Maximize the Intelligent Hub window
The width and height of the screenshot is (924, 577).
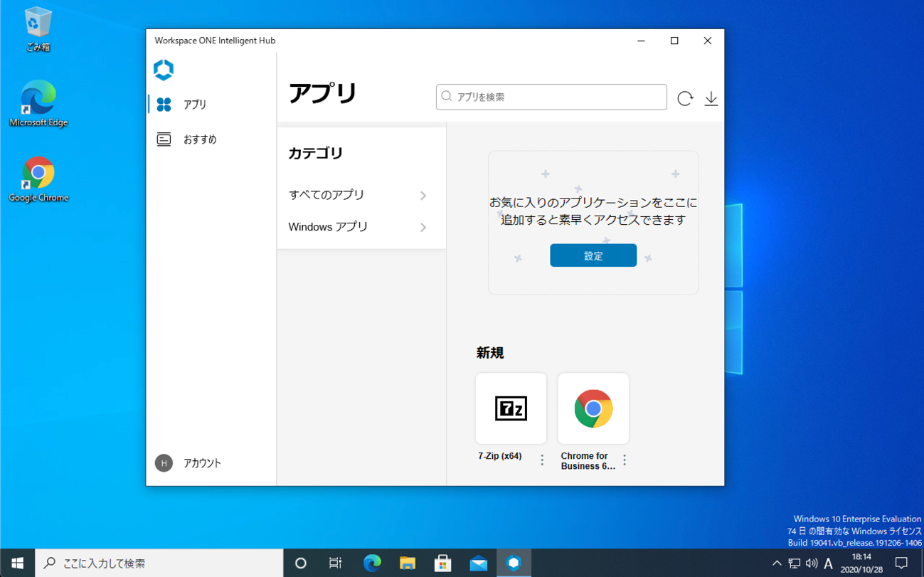click(x=674, y=41)
